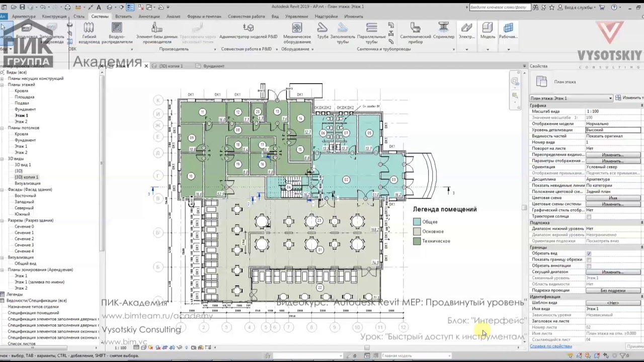
Task: Select Сантехнический прибор tool
Action: coord(415,33)
